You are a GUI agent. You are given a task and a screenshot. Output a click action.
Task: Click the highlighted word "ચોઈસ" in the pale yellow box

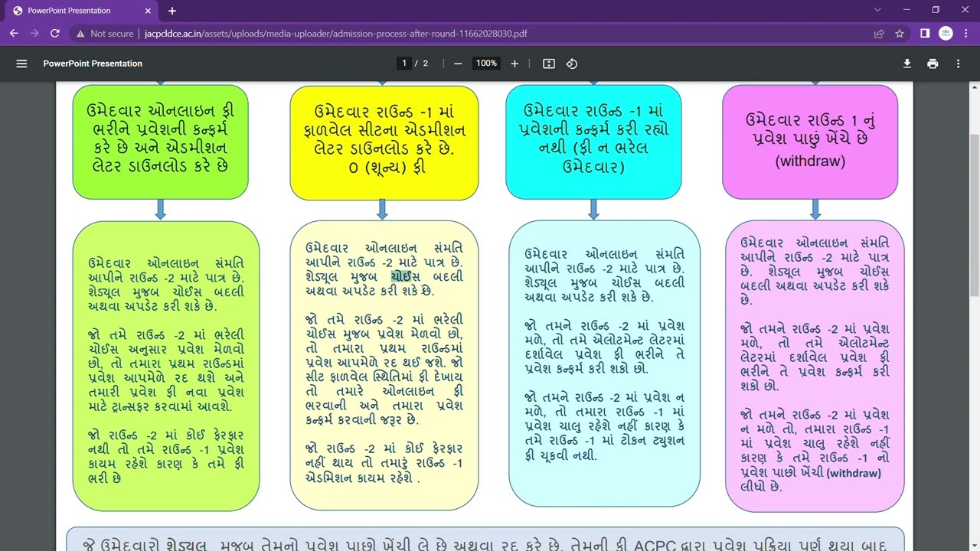click(x=406, y=276)
